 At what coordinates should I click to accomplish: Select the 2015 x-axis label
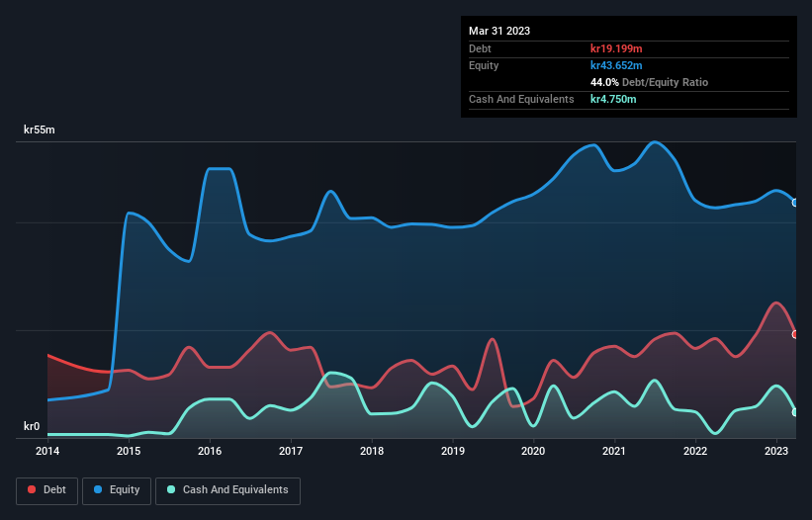(x=129, y=451)
